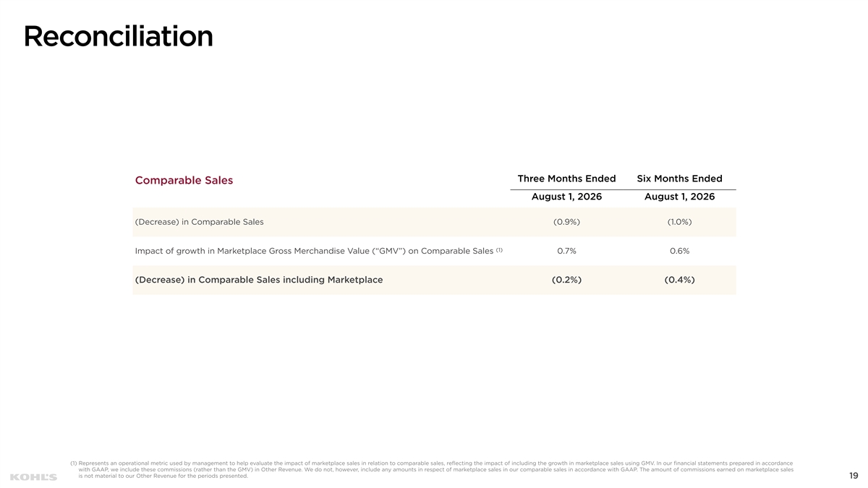The height and width of the screenshot is (488, 868).
Task: Select the Impact of growth in Marketplace GMV row
Action: (x=434, y=251)
